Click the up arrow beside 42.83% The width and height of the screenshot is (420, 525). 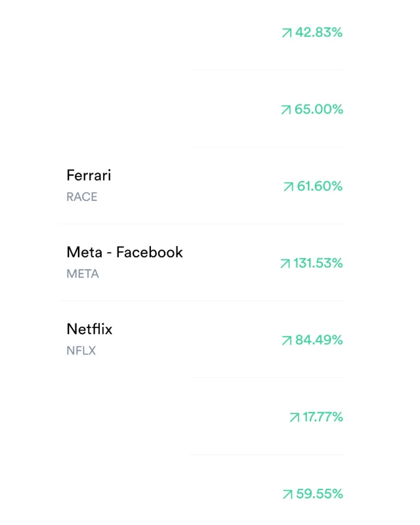pos(286,33)
